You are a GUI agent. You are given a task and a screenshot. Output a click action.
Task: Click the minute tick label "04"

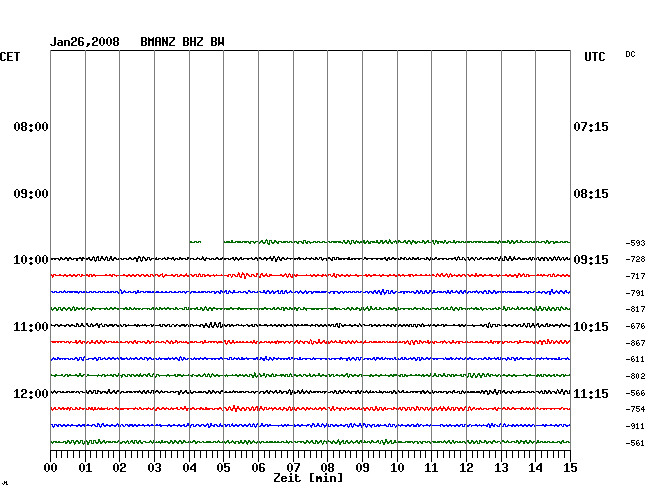pyautogui.click(x=189, y=468)
